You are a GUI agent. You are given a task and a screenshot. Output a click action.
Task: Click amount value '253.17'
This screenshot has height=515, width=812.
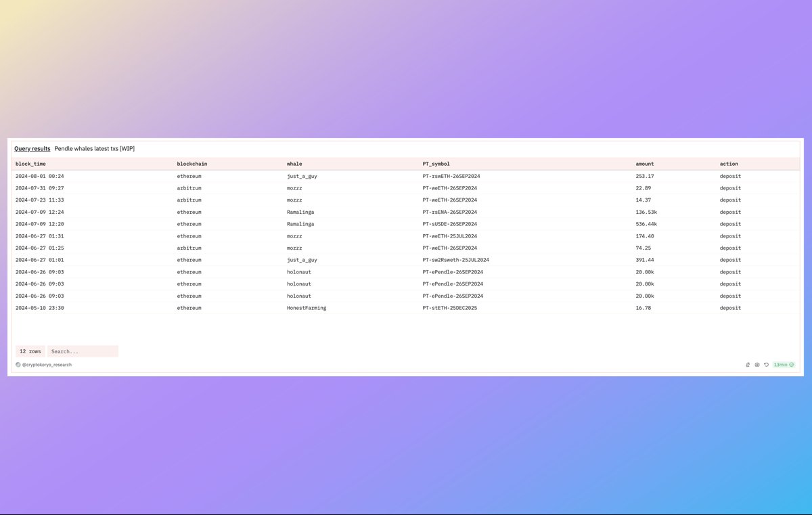click(x=645, y=176)
